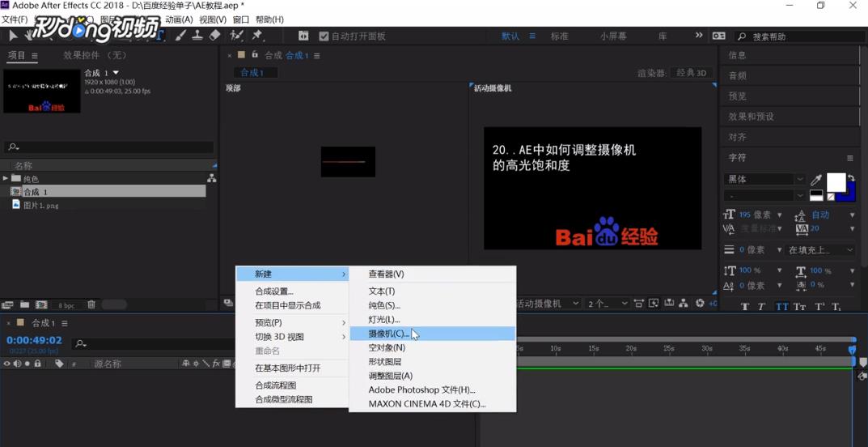The image size is (868, 447).
Task: Open the font size 195 像素 dropdown arrow
Action: (x=780, y=215)
